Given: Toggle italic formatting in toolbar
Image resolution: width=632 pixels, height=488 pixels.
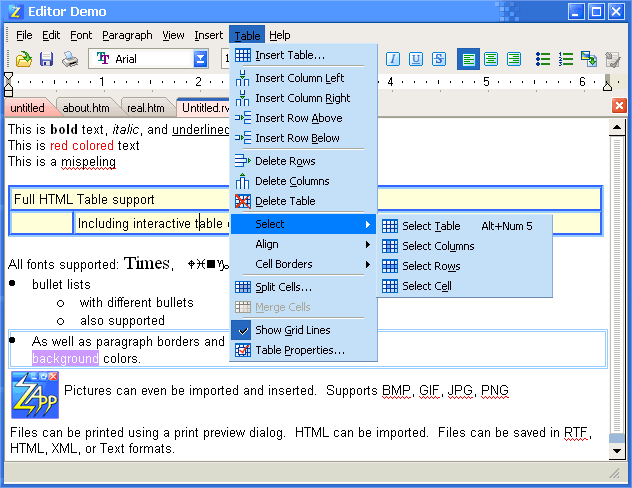Looking at the screenshot, I should [x=393, y=60].
